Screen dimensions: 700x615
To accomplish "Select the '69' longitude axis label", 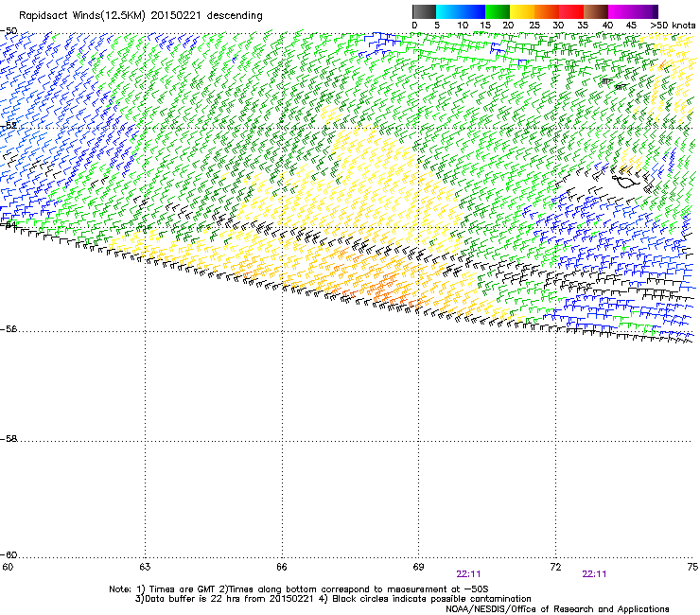I will tap(418, 567).
